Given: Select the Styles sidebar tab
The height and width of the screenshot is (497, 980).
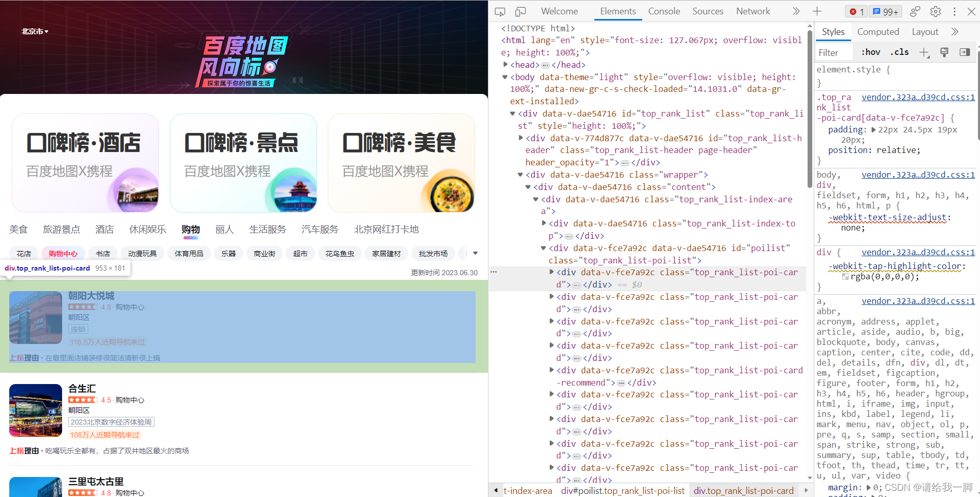Looking at the screenshot, I should (833, 32).
